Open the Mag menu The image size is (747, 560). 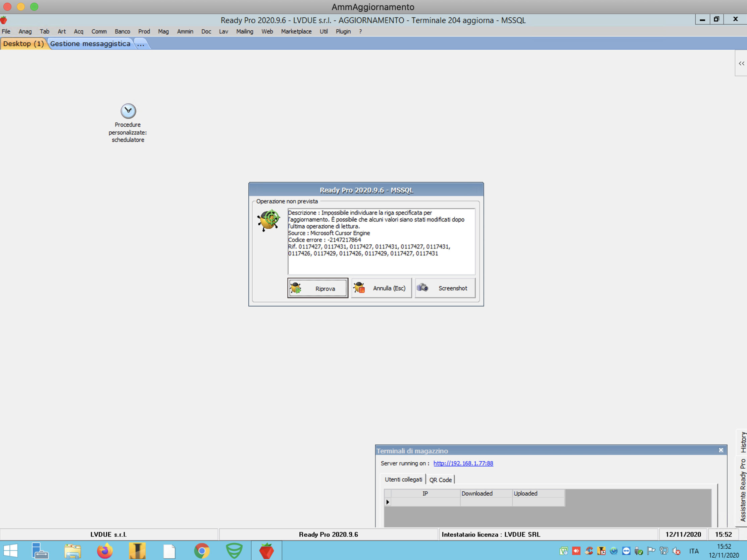(x=163, y=32)
